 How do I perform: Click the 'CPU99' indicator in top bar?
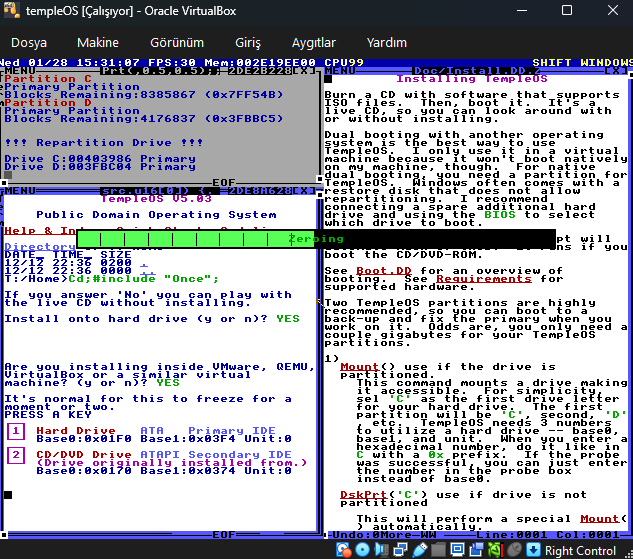click(344, 63)
